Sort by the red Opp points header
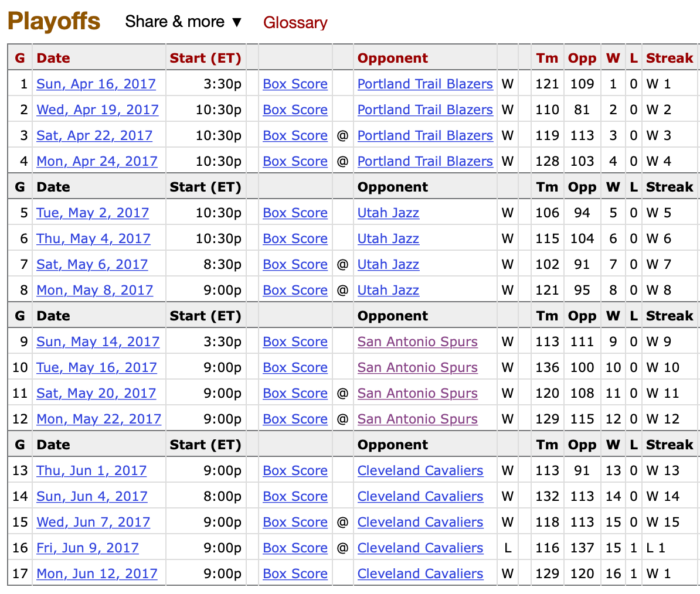700x594 pixels. [582, 58]
